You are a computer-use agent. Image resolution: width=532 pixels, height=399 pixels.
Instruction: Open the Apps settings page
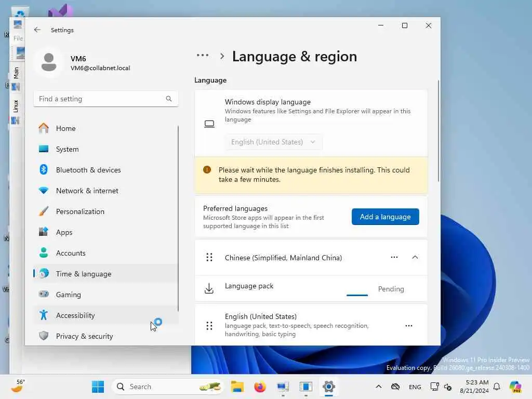pos(106,232)
